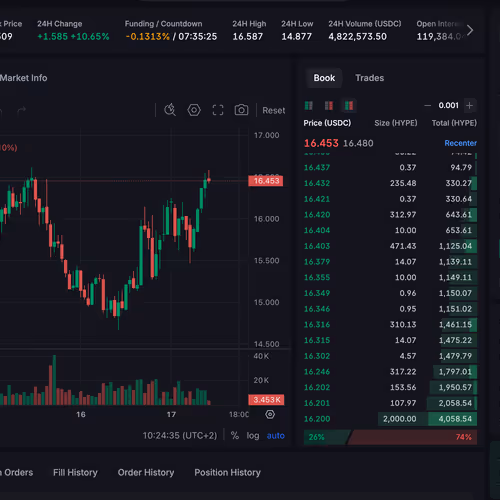Screen dimensions: 500x500
Task: Click the 3.453K volume label
Action: click(x=266, y=400)
